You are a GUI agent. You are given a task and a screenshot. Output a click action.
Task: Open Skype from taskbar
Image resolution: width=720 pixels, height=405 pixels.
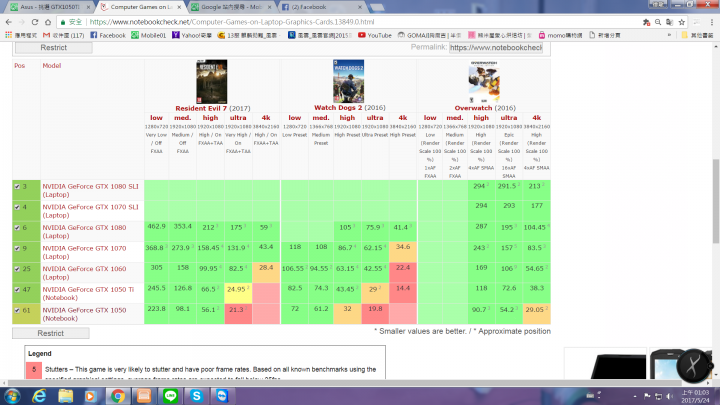pyautogui.click(x=197, y=396)
